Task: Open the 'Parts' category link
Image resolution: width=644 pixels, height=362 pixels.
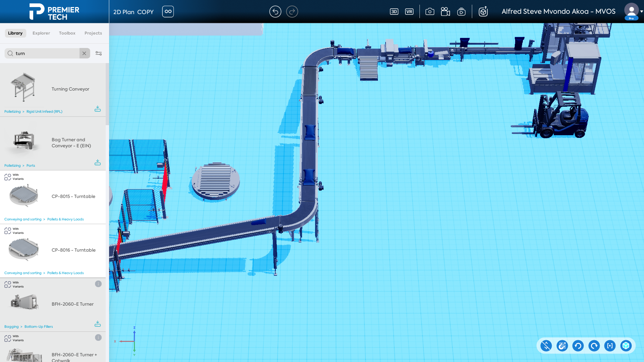Action: [31, 166]
